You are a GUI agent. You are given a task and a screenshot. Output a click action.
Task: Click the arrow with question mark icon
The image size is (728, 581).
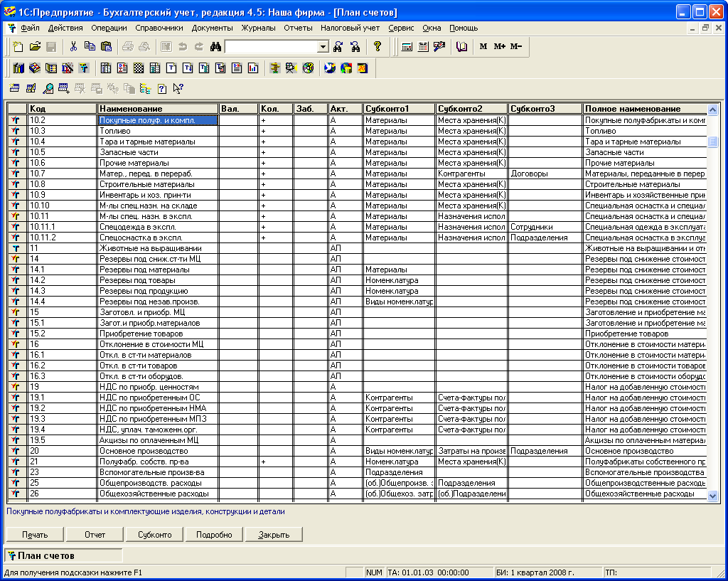178,88
